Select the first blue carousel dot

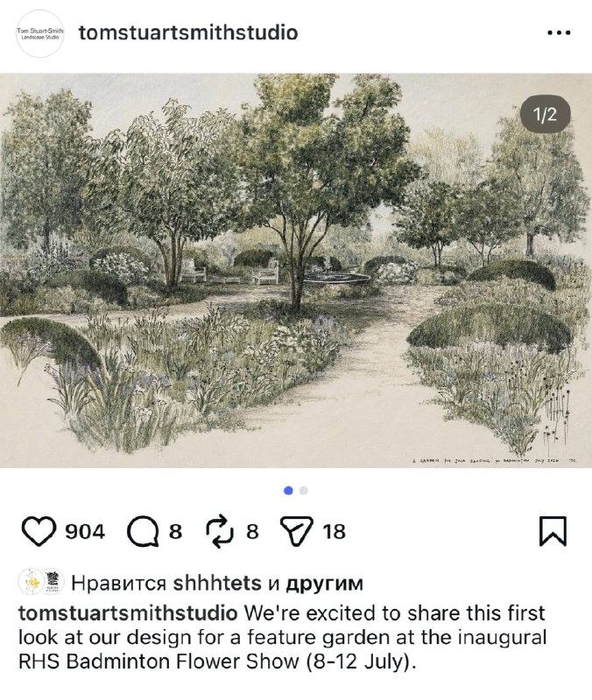[x=288, y=491]
